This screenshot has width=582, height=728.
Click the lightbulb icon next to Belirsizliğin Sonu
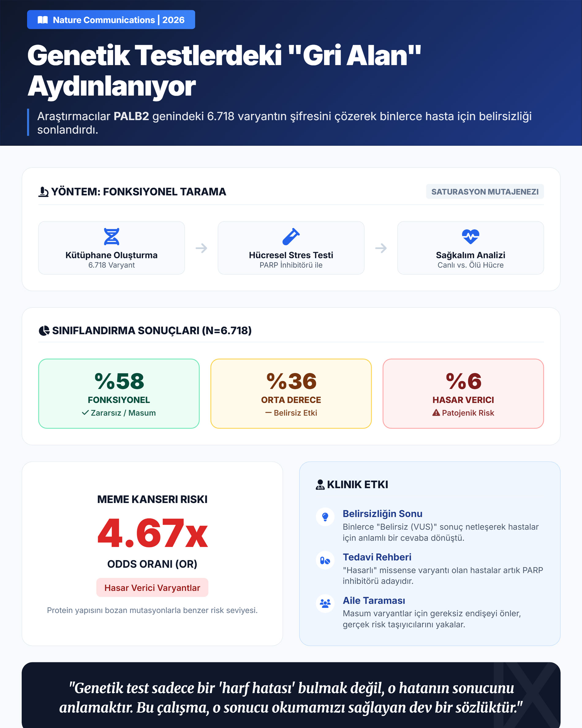pos(325,517)
